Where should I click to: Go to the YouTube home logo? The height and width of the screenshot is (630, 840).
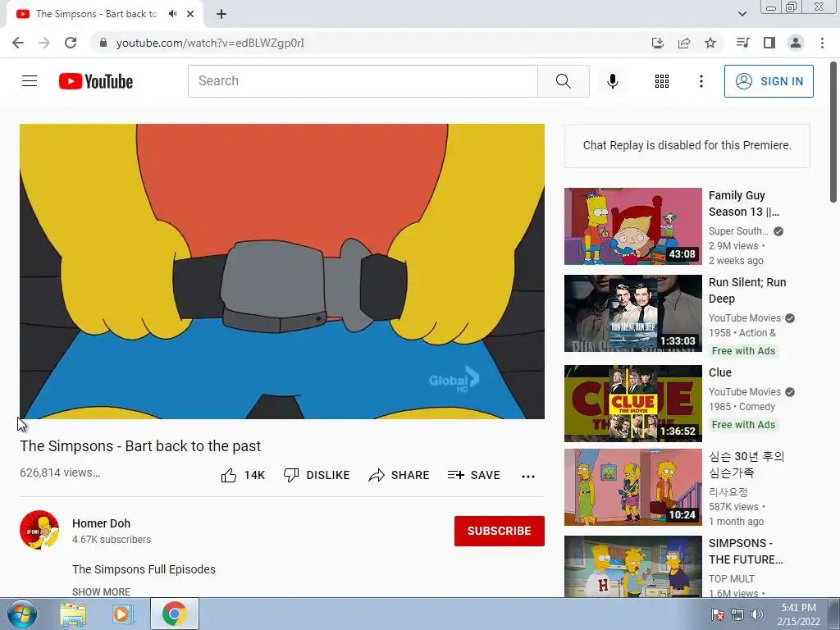click(96, 81)
